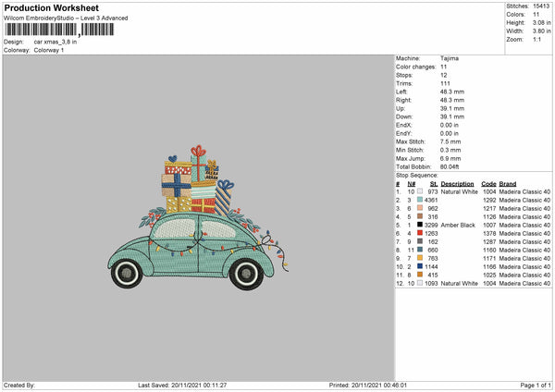Image resolution: width=555 pixels, height=392 pixels.
Task: Click the N# column header
Action: click(411, 183)
